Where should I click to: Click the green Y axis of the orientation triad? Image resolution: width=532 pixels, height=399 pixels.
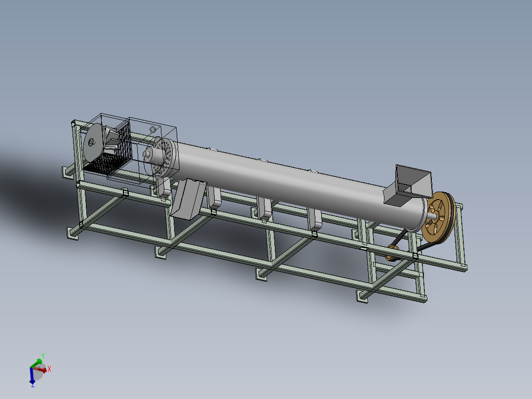[36, 362]
